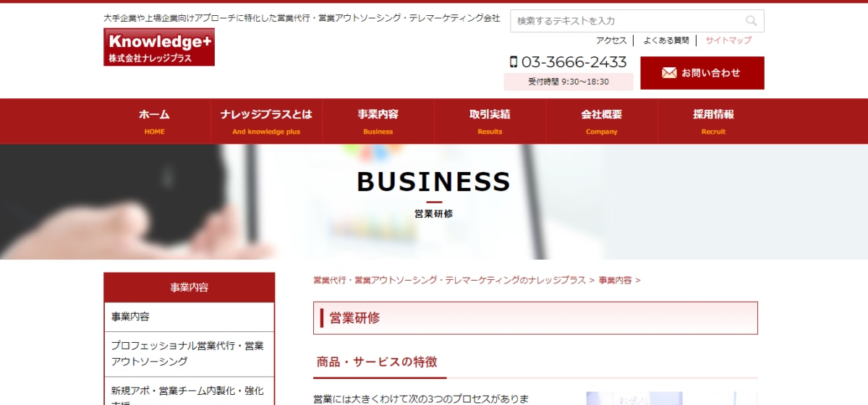Viewport: 868px width, 405px height.
Task: Open the アクセス link
Action: click(x=611, y=40)
